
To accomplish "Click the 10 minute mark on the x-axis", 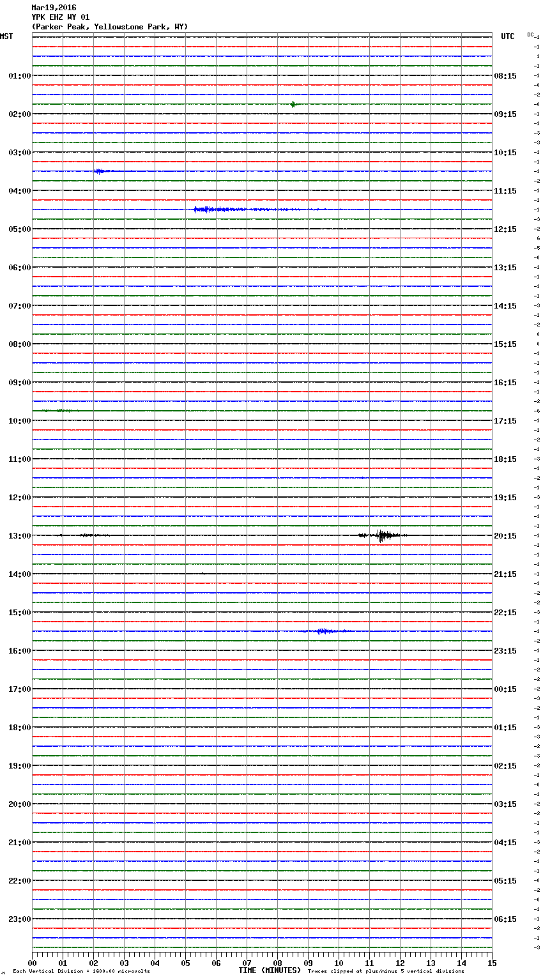I will pyautogui.click(x=339, y=963).
